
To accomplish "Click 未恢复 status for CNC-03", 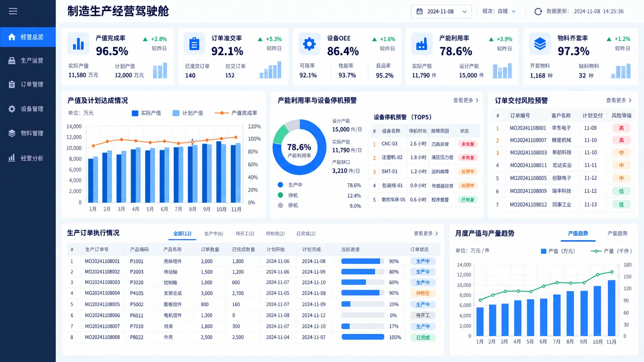I will pos(468,144).
